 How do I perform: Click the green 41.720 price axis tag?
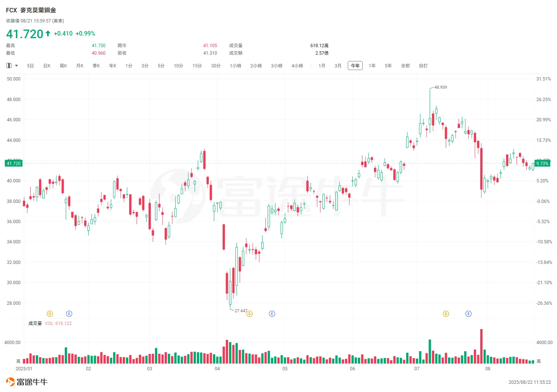click(14, 163)
